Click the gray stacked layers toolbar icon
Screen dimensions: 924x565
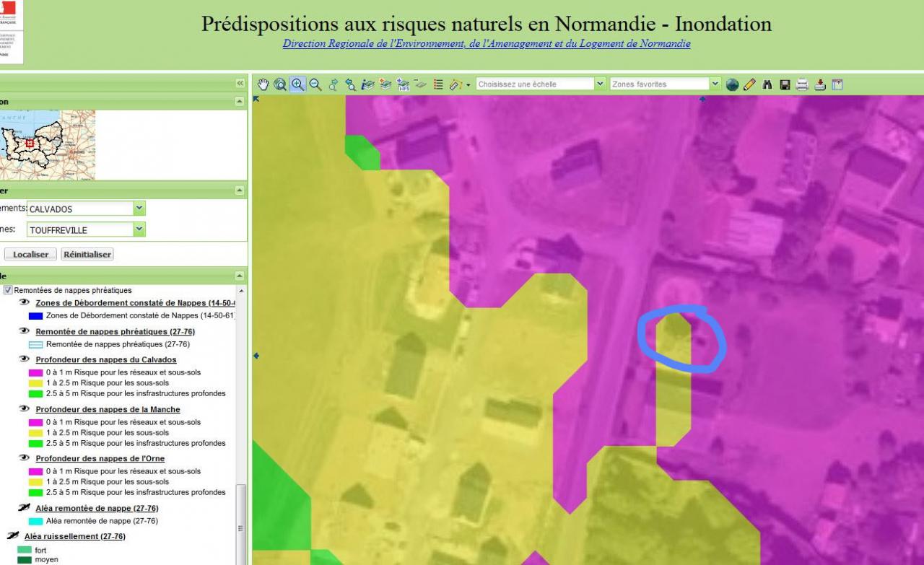pos(420,84)
